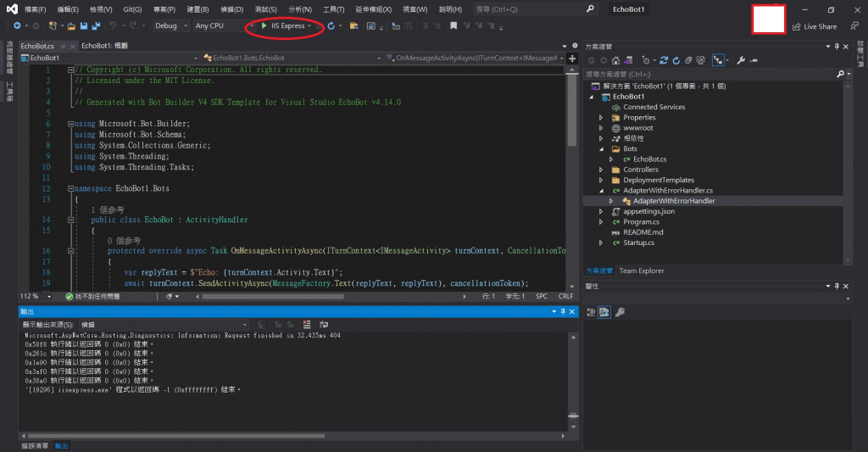Screen dimensions: 868x452
Task: Expand the Controllers folder
Action: tap(601, 170)
